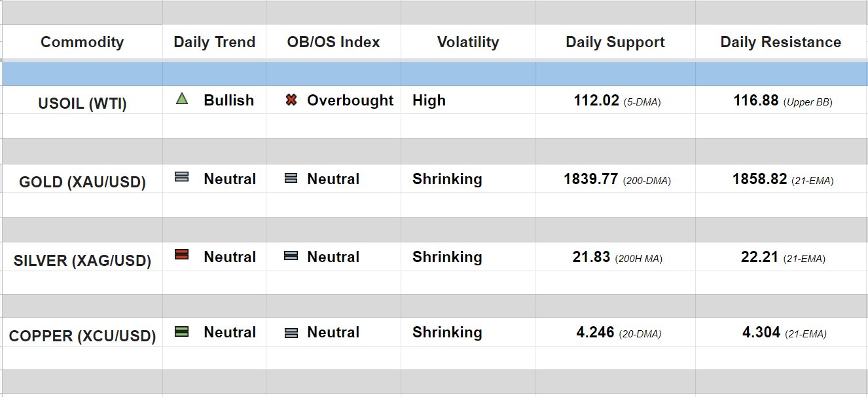Select the OB/OS Index header cell
Screen dimensions: 868x397
[x=333, y=42]
